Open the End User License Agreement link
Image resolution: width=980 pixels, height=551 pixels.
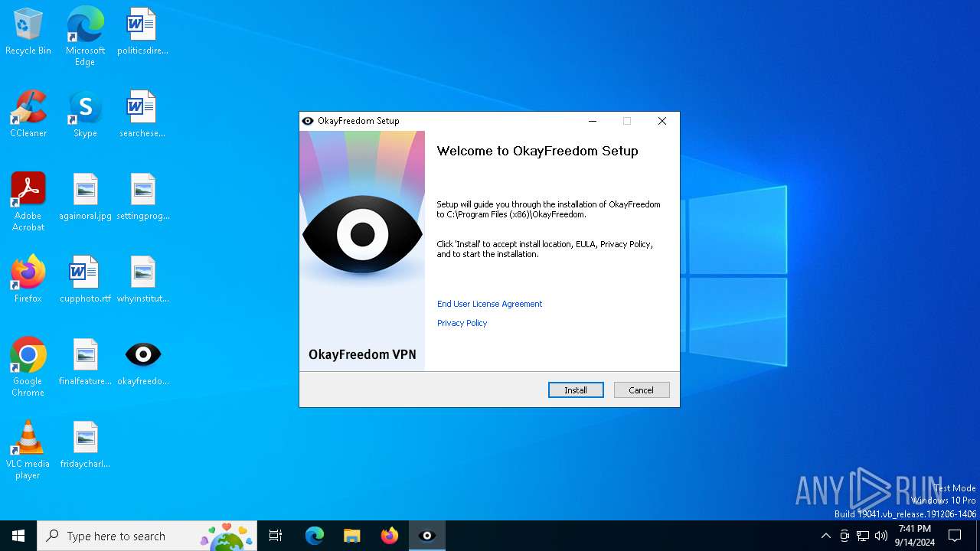pyautogui.click(x=489, y=304)
